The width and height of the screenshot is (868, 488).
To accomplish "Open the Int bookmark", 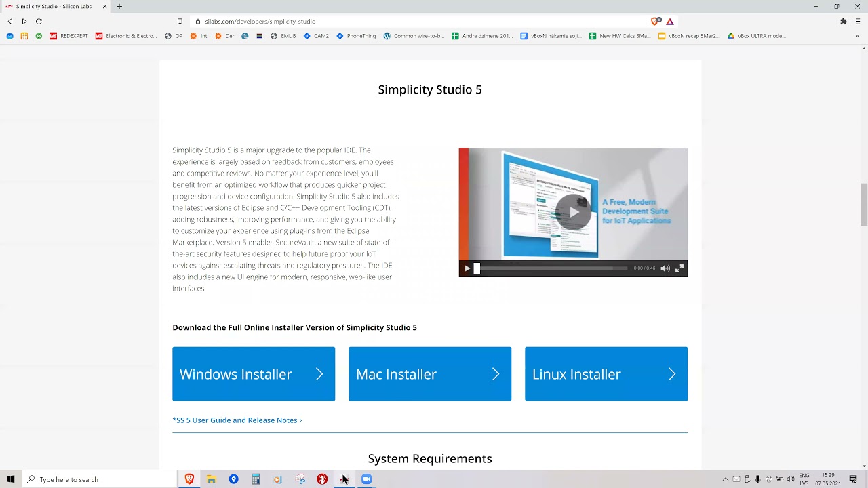I will pos(199,36).
